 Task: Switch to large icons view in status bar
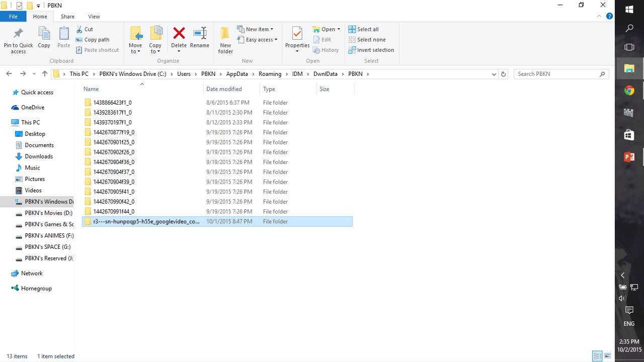(x=607, y=356)
